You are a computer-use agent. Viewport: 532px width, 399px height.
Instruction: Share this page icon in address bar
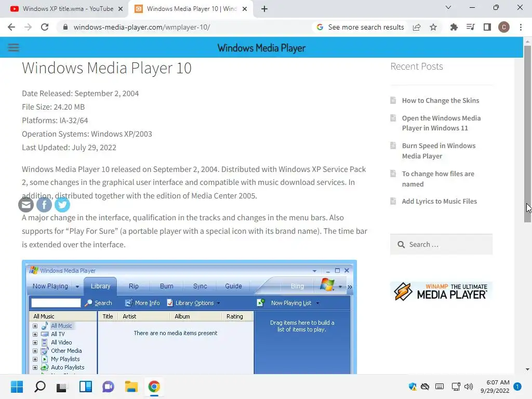coord(417,27)
